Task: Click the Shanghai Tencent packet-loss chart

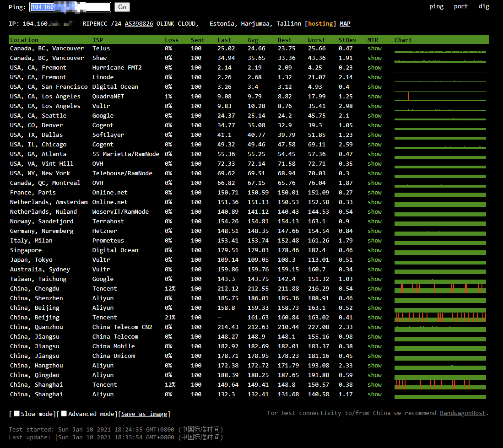Action: tap(440, 385)
